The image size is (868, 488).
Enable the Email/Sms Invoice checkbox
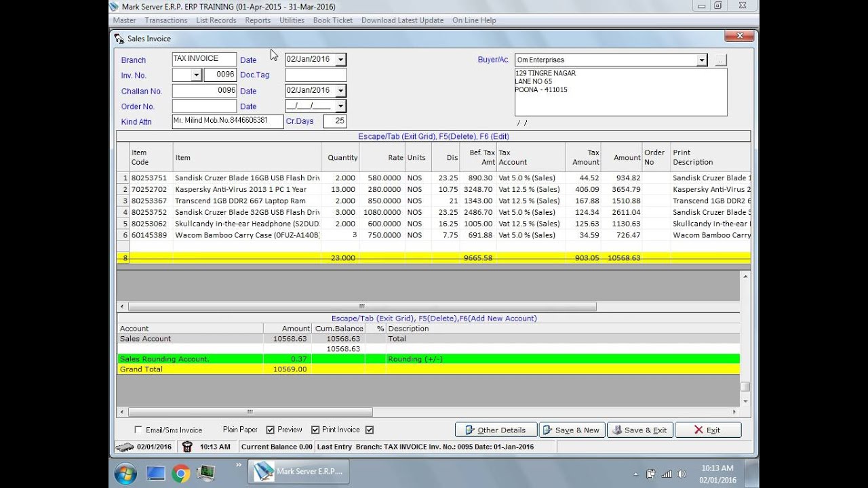coord(139,430)
